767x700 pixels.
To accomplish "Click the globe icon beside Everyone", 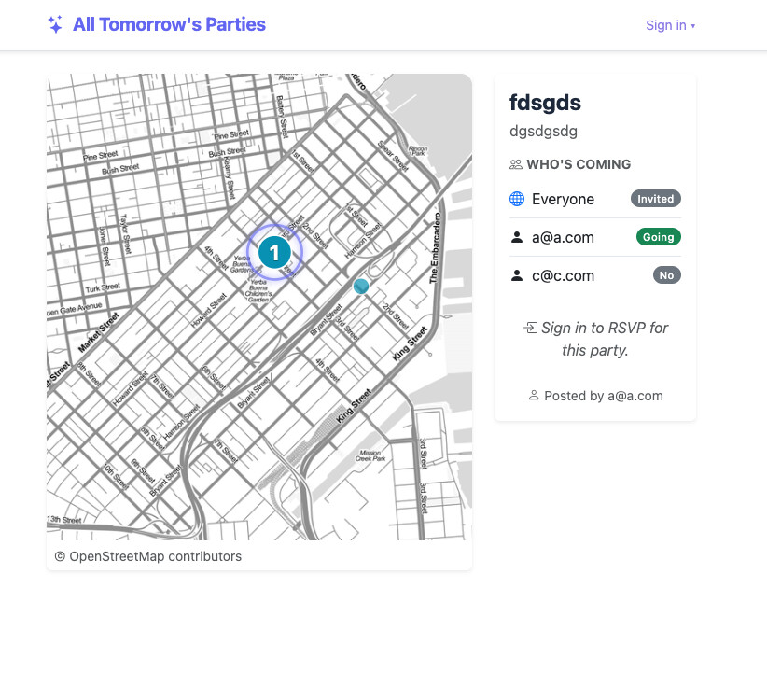I will click(x=517, y=199).
